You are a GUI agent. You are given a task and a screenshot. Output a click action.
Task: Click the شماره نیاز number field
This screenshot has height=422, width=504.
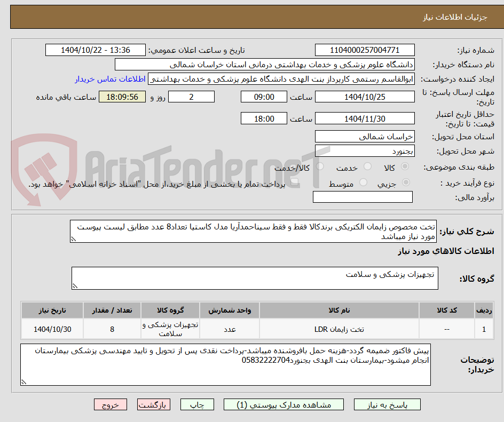[x=365, y=50]
